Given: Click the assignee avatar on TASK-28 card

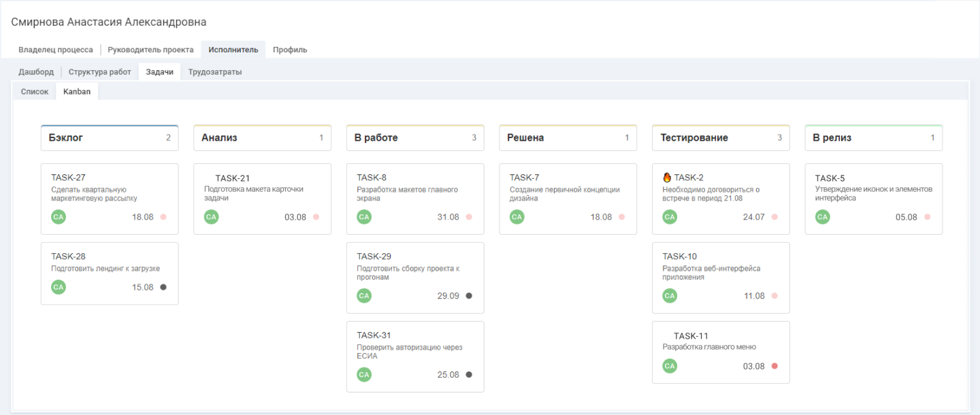Looking at the screenshot, I should (x=59, y=287).
